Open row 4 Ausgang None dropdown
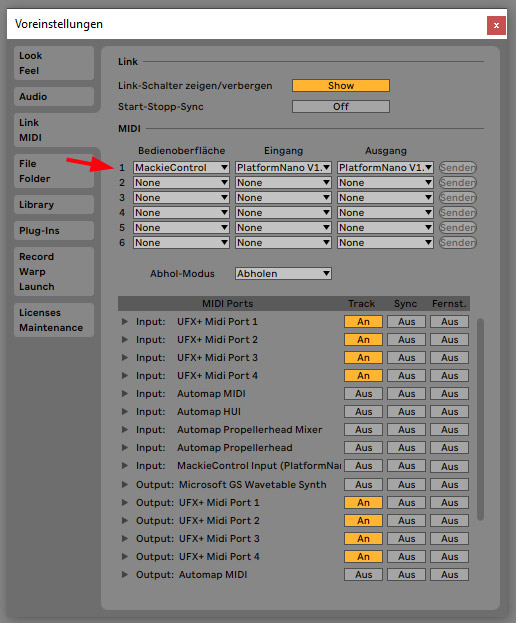 point(385,213)
